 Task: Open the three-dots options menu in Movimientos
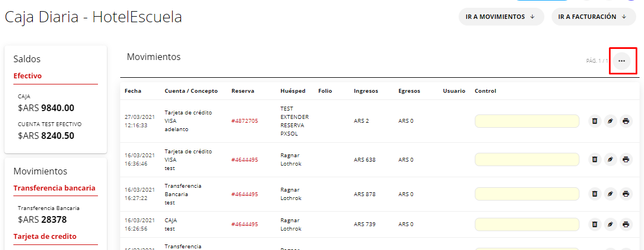[622, 61]
